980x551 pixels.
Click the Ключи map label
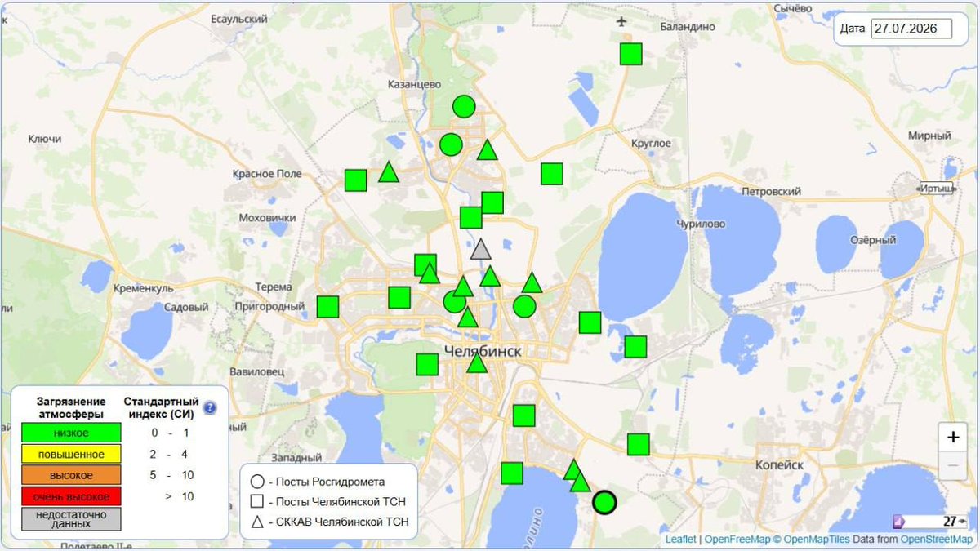point(45,140)
